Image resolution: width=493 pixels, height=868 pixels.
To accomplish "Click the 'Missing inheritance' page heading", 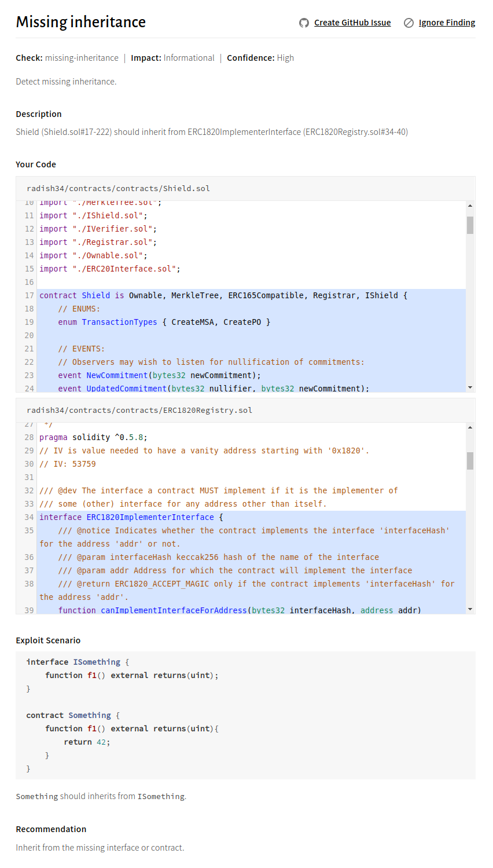I will pos(80,22).
